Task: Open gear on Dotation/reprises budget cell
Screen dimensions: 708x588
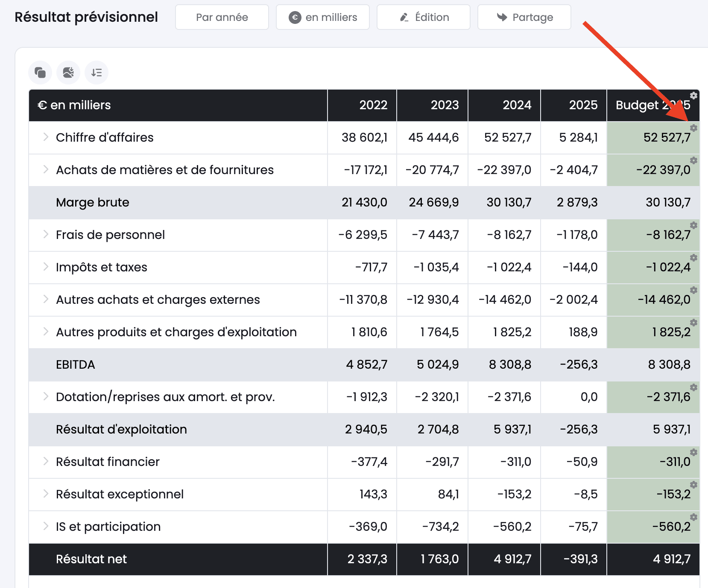Action: click(x=693, y=387)
